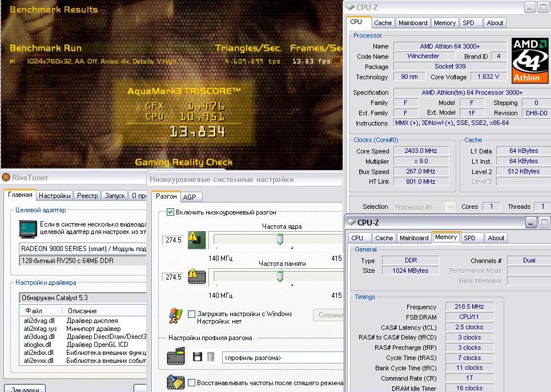Screen dimensions: 551x392
Task: Adjust the core clock slider handle
Action: (x=280, y=239)
